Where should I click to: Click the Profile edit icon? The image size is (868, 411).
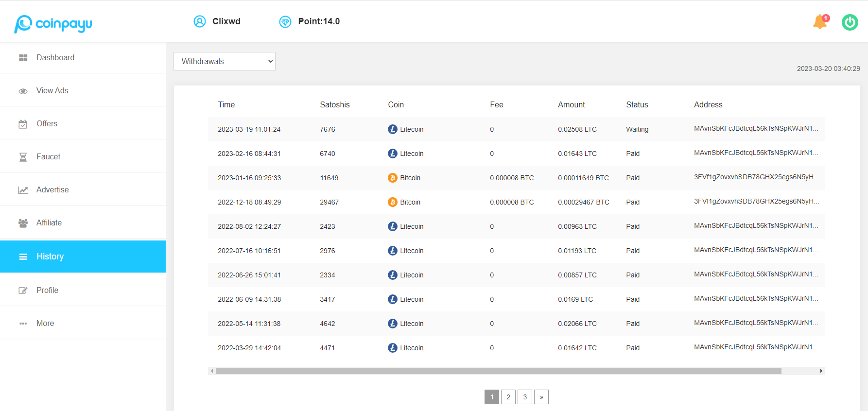click(x=23, y=291)
